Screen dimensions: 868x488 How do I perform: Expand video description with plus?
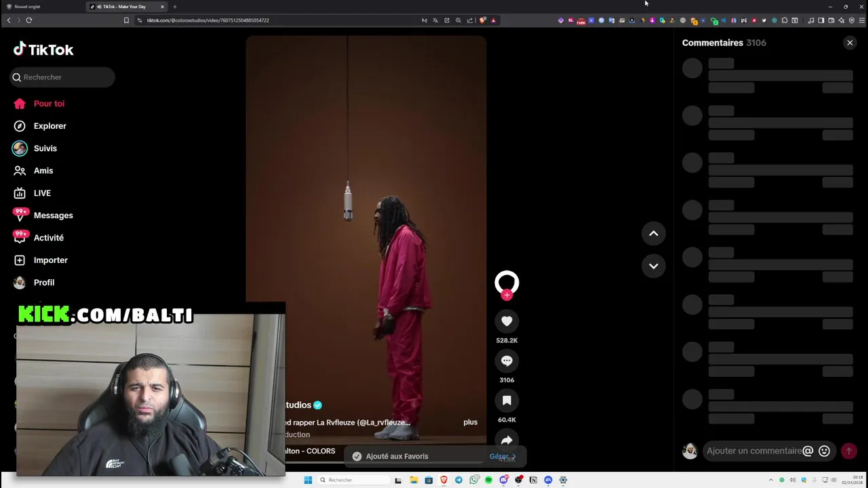coord(471,422)
